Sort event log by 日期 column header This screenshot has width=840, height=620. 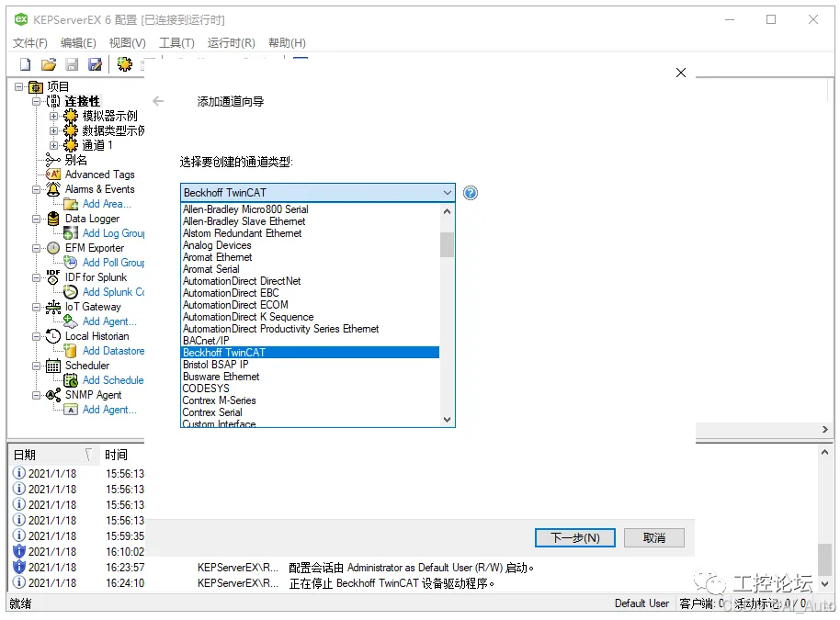pyautogui.click(x=53, y=455)
